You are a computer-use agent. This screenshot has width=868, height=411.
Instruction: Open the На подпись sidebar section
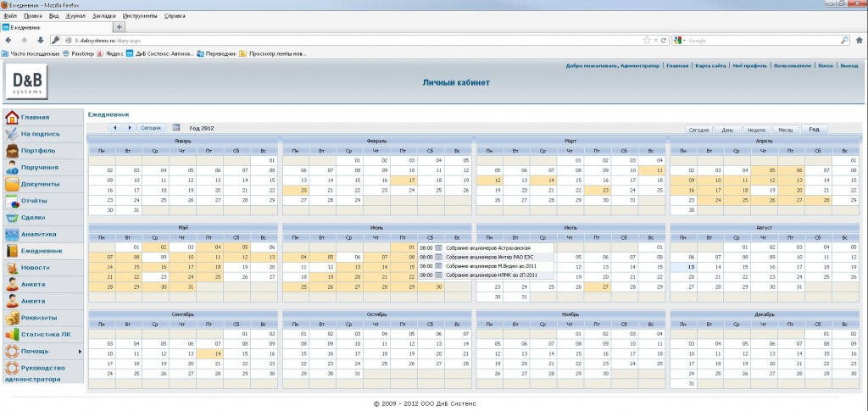pos(43,134)
